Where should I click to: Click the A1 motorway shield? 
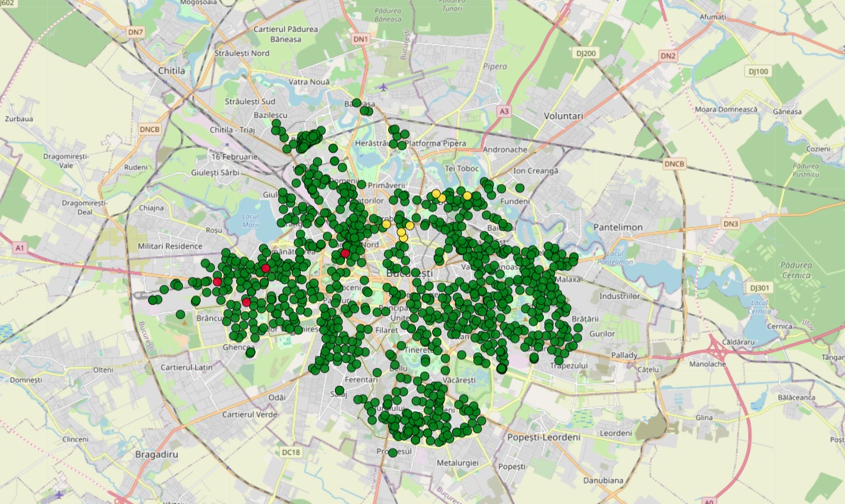click(x=21, y=248)
